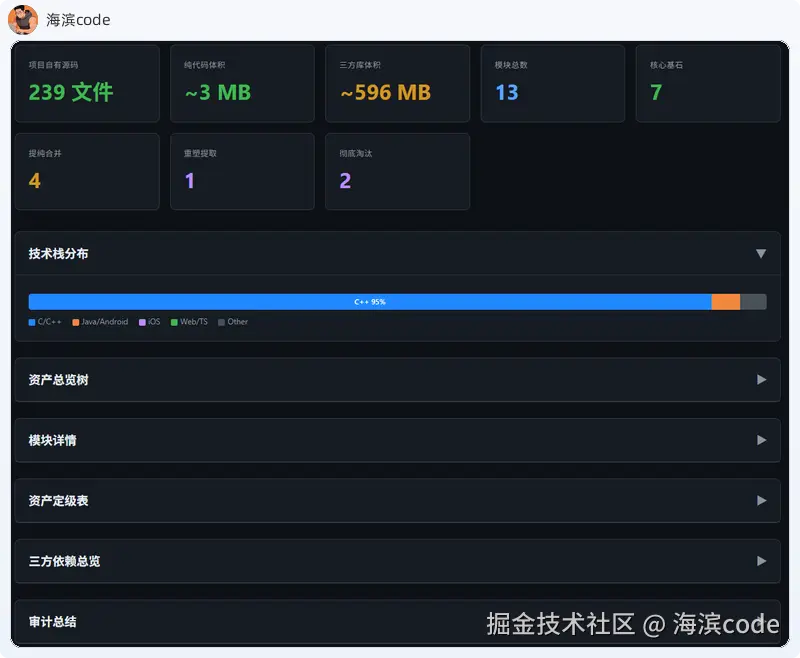The height and width of the screenshot is (658, 800).
Task: Click the ~596 MB 三方库体积 card
Action: coord(398,83)
